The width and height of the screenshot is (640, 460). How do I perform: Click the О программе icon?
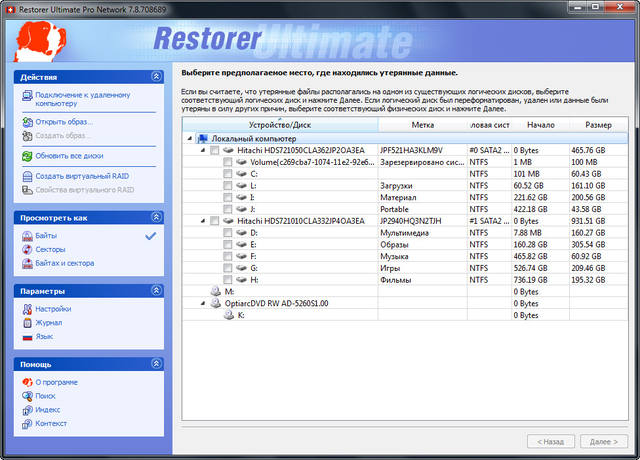(x=27, y=382)
